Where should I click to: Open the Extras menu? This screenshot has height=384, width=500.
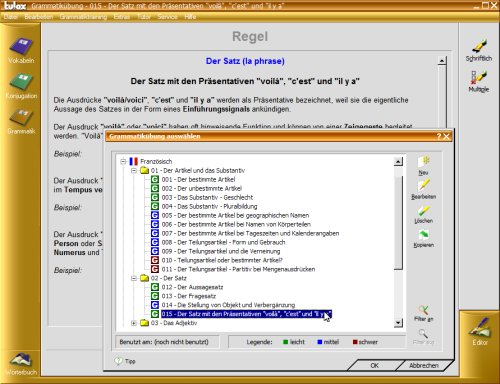coord(122,17)
